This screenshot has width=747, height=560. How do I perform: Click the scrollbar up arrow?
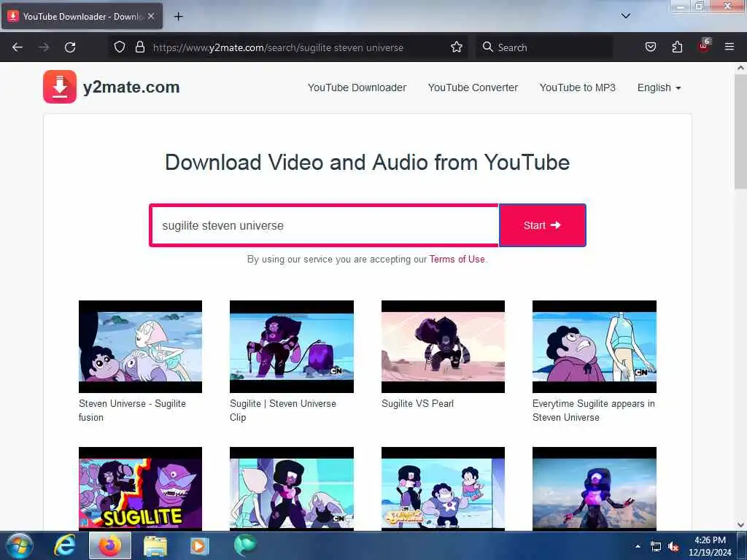[x=740, y=68]
